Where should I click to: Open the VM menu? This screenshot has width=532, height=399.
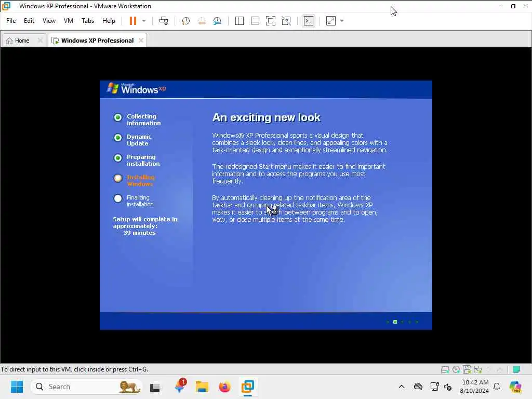[x=69, y=21]
